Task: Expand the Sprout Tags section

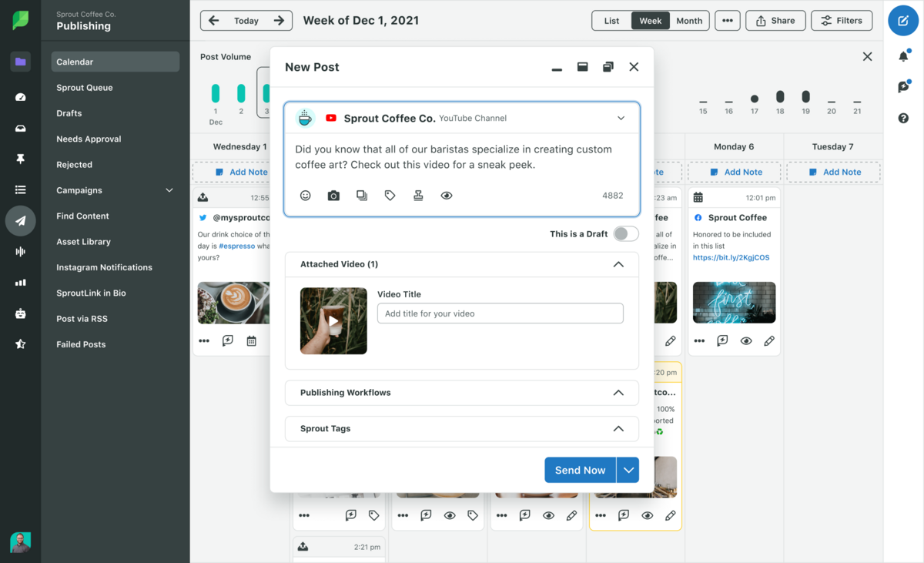Action: (618, 429)
